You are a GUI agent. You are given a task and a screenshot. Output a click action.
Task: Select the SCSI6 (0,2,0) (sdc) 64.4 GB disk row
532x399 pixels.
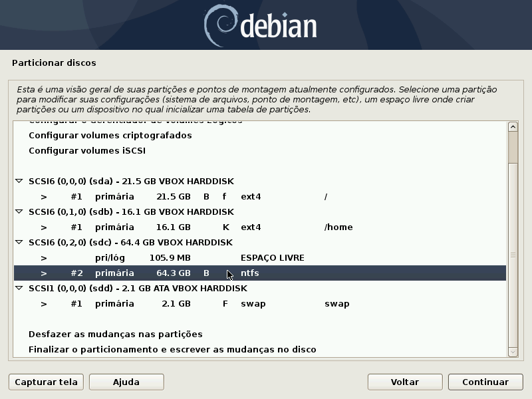[x=260, y=242]
